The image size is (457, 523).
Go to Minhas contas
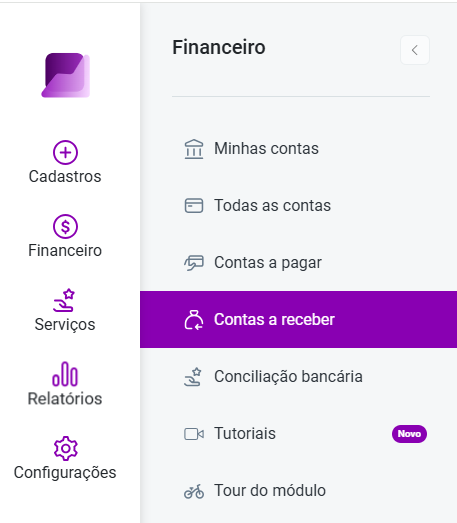[299, 148]
